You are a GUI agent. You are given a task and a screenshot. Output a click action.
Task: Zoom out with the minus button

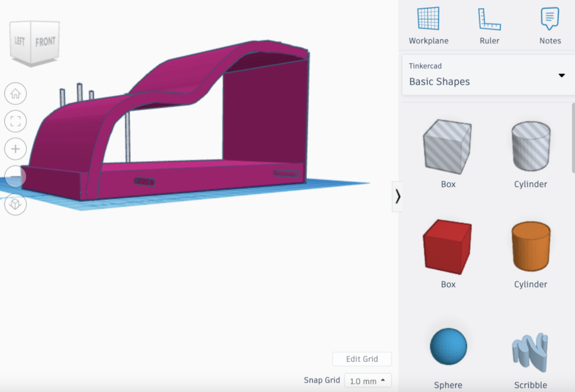click(x=15, y=176)
